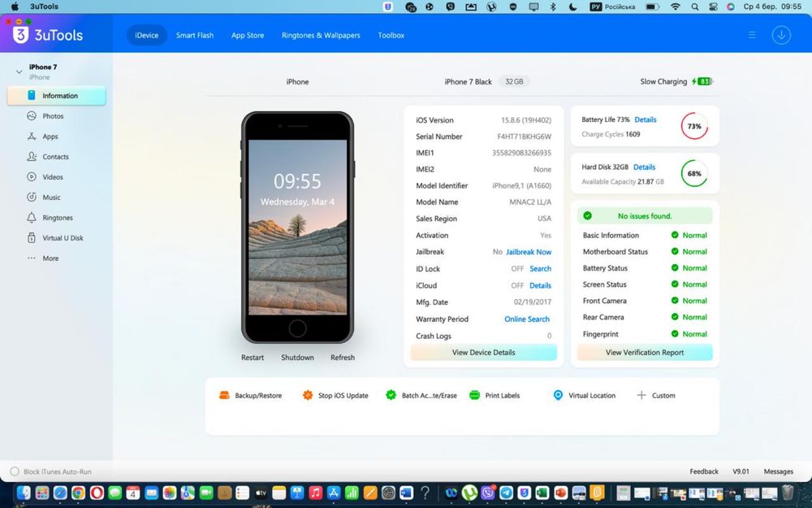Viewport: 812px width, 508px height.
Task: Open uTorrent from the dock
Action: pos(469,493)
